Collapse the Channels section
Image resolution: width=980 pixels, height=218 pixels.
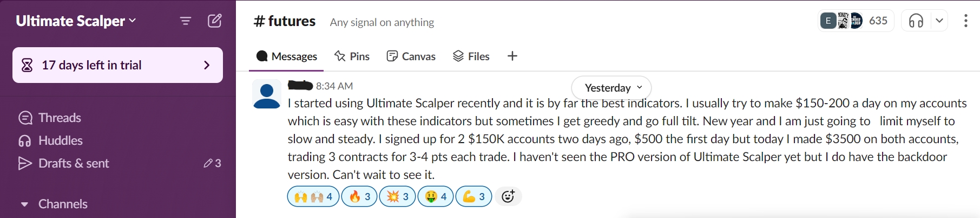pos(24,204)
